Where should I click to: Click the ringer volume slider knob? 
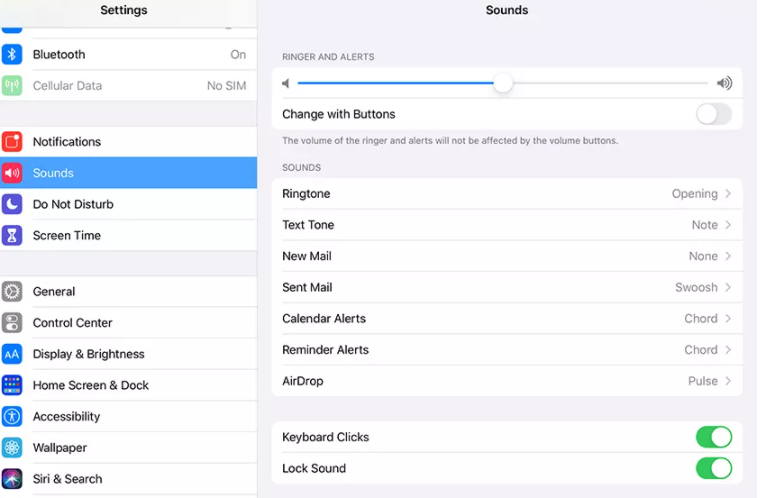[503, 83]
